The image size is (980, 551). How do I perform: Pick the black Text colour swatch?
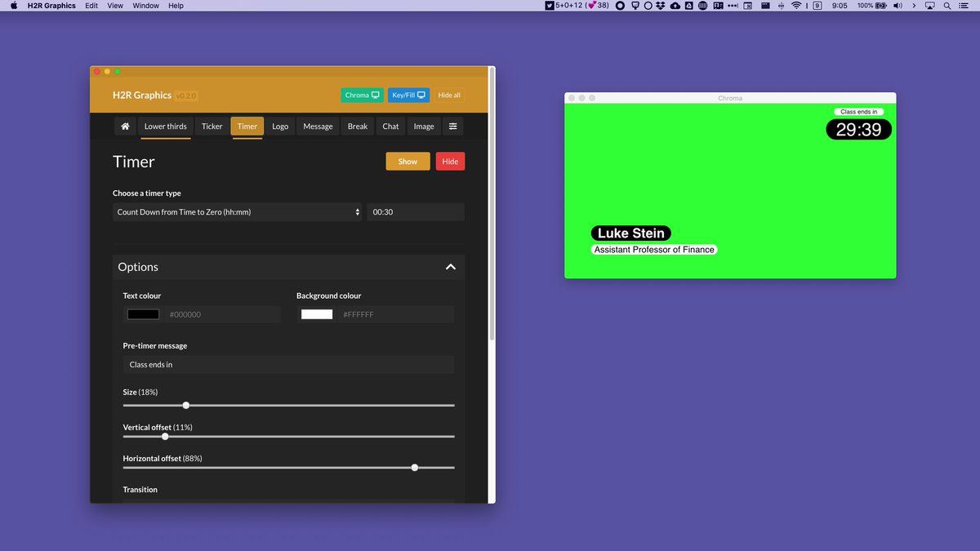[x=143, y=314]
